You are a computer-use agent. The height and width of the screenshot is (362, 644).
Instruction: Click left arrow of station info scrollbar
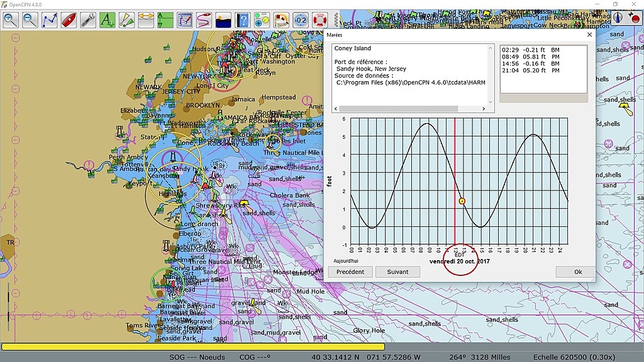click(x=336, y=109)
